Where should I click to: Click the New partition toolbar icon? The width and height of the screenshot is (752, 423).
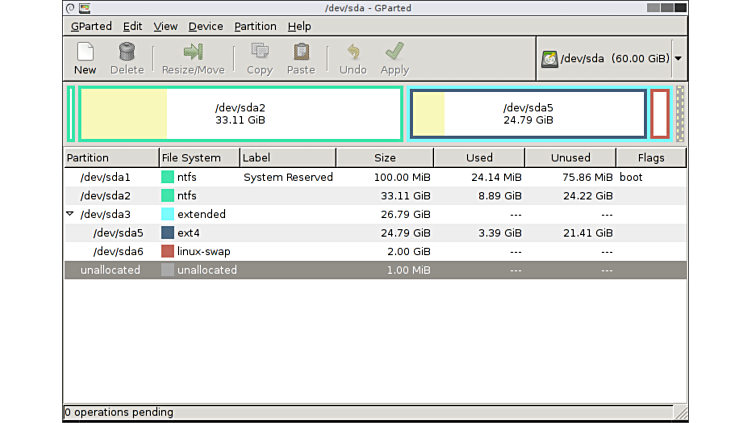pyautogui.click(x=85, y=52)
